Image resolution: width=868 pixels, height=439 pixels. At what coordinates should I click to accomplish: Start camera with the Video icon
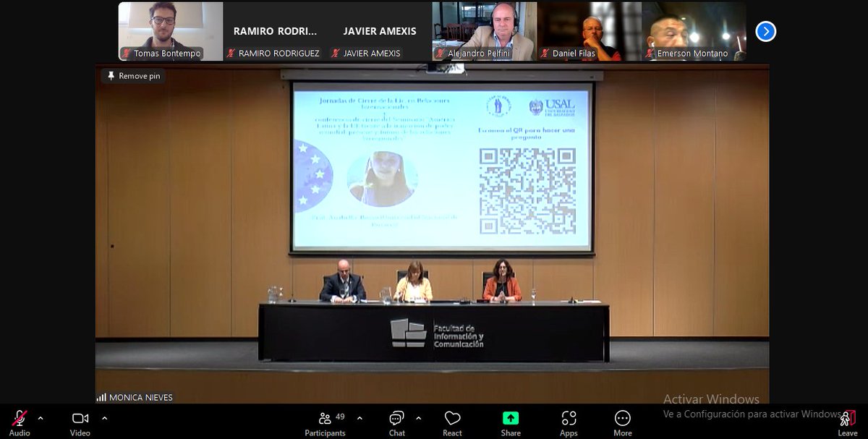(80, 418)
